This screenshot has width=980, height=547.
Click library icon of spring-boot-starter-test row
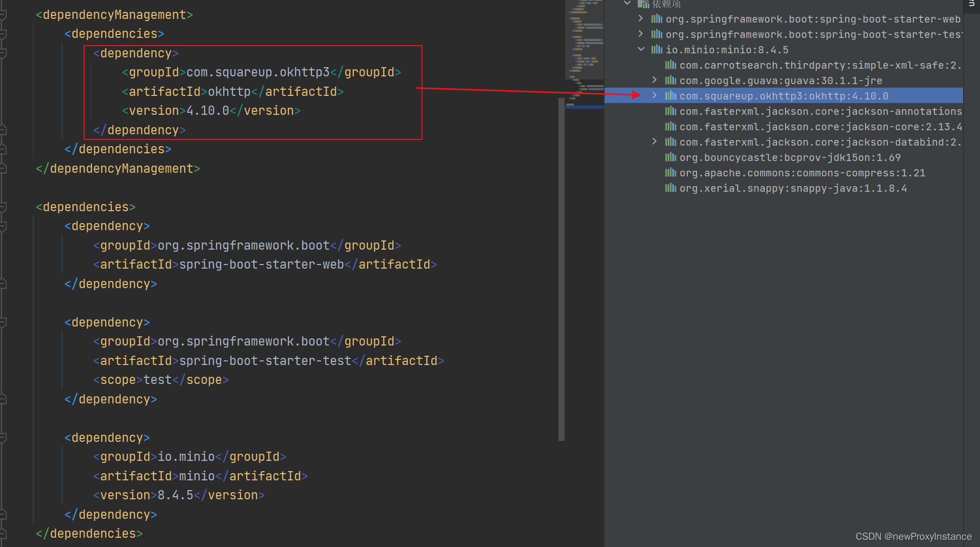657,34
